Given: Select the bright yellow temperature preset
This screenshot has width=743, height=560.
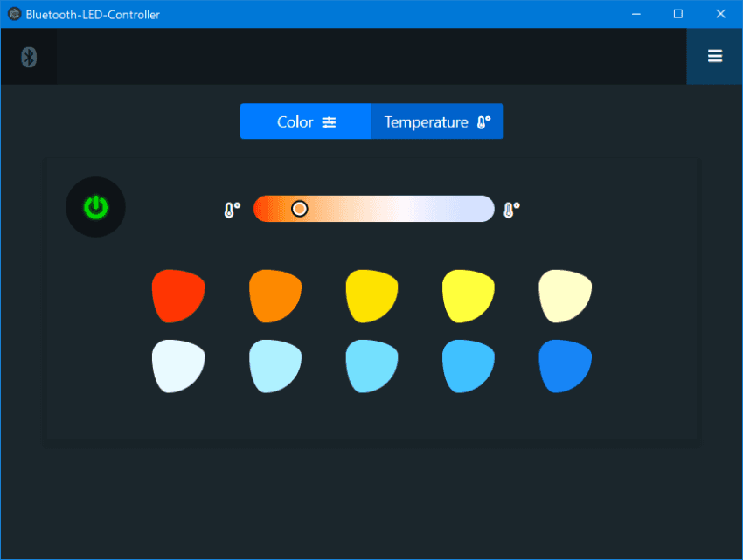Looking at the screenshot, I should point(468,295).
